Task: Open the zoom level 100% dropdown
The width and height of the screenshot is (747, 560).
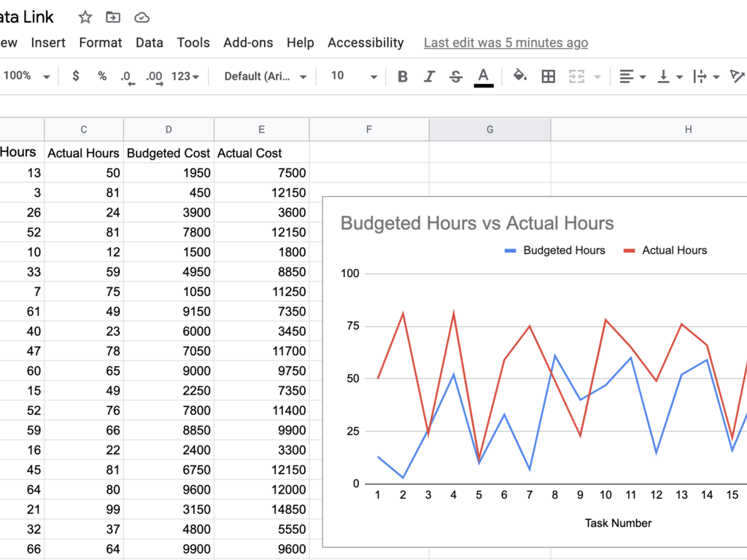Action: (26, 76)
